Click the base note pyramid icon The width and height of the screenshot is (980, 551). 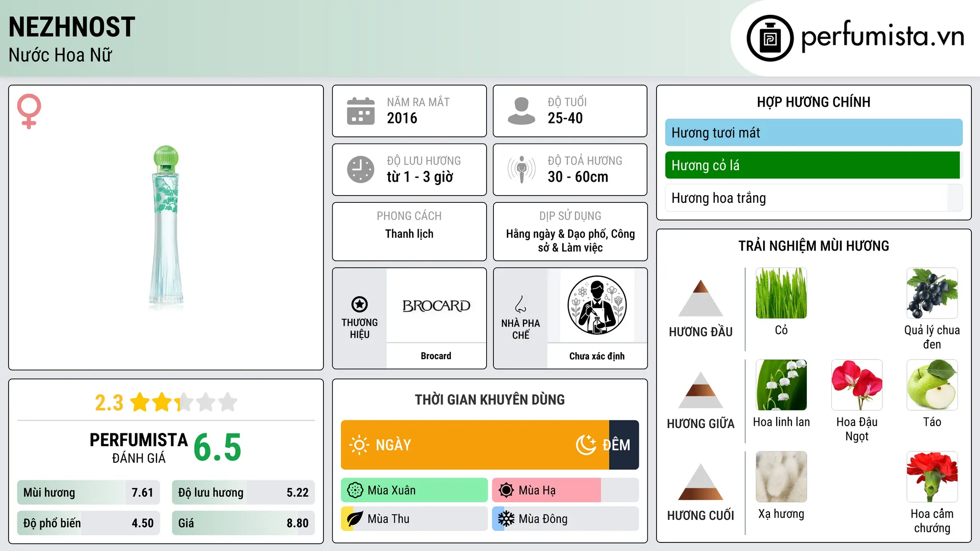pos(701,482)
